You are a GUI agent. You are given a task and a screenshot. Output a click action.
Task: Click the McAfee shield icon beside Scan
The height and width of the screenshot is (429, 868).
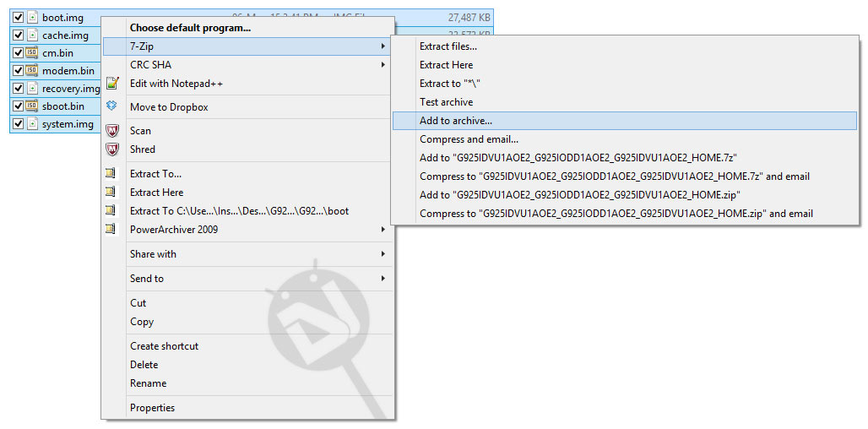112,131
